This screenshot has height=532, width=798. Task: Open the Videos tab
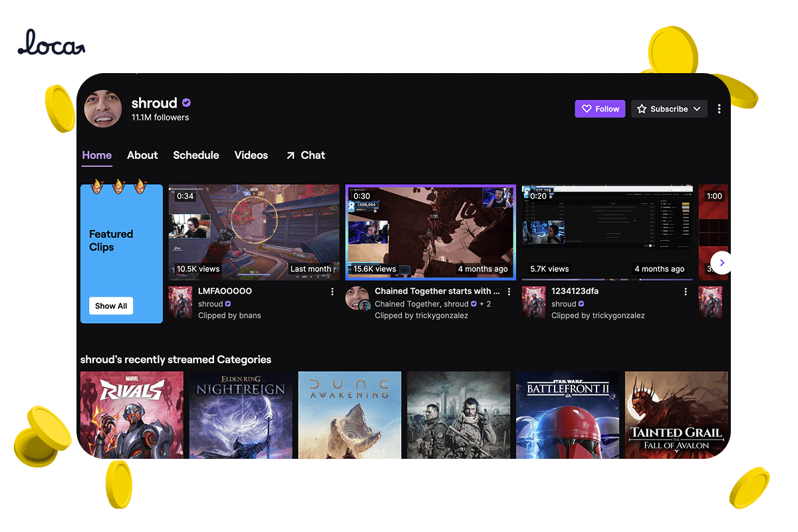pyautogui.click(x=251, y=155)
